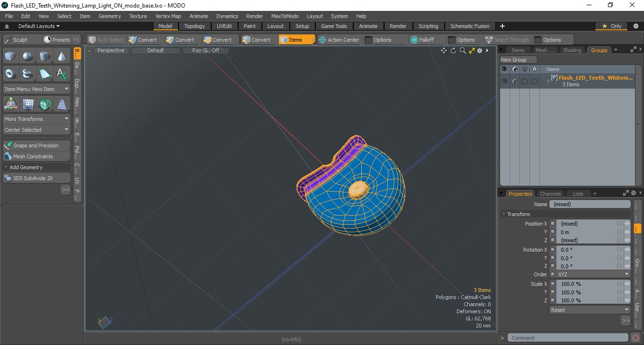The height and width of the screenshot is (345, 644).
Task: Open the Geometry menu
Action: (110, 16)
